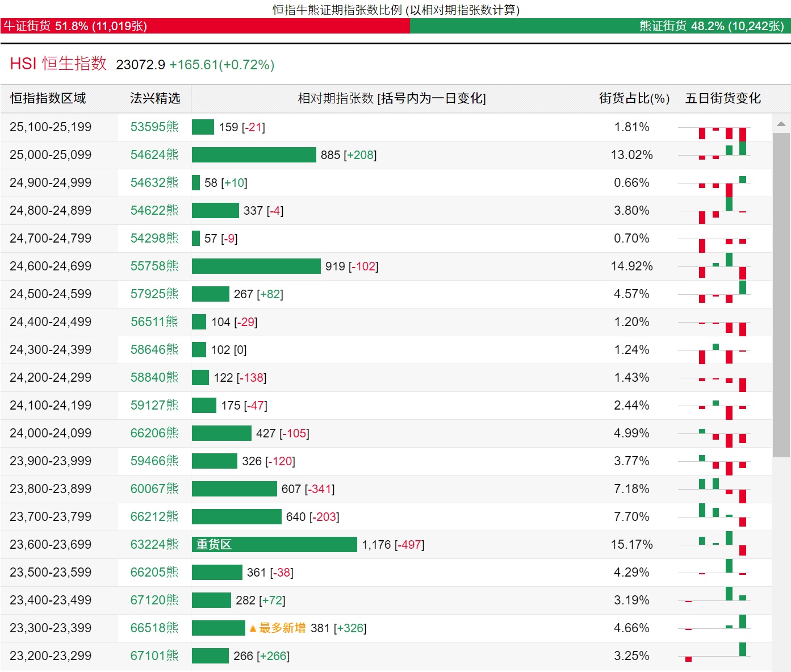Screen dimensions: 791x672
Task: Open 59466熊 warrant link
Action: (x=154, y=461)
